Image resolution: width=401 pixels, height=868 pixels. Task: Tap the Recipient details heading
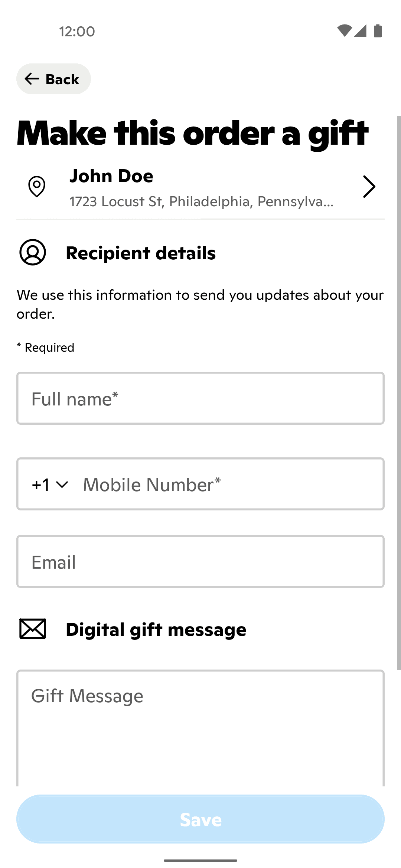(x=141, y=253)
